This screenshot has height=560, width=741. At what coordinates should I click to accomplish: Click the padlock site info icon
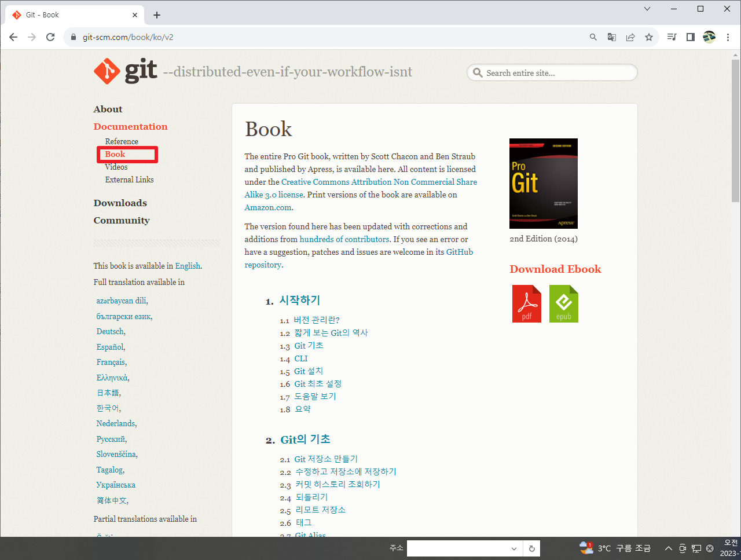pos(73,37)
